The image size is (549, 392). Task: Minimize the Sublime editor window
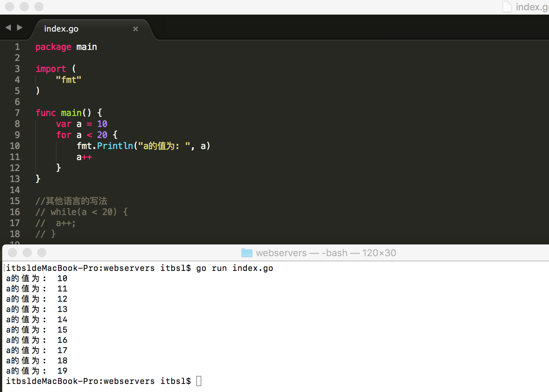(x=24, y=7)
